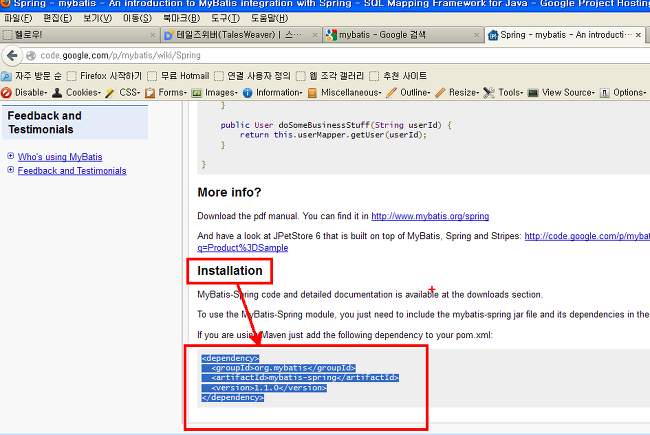Click the browser back arrow button
650x435 pixels.
point(12,56)
